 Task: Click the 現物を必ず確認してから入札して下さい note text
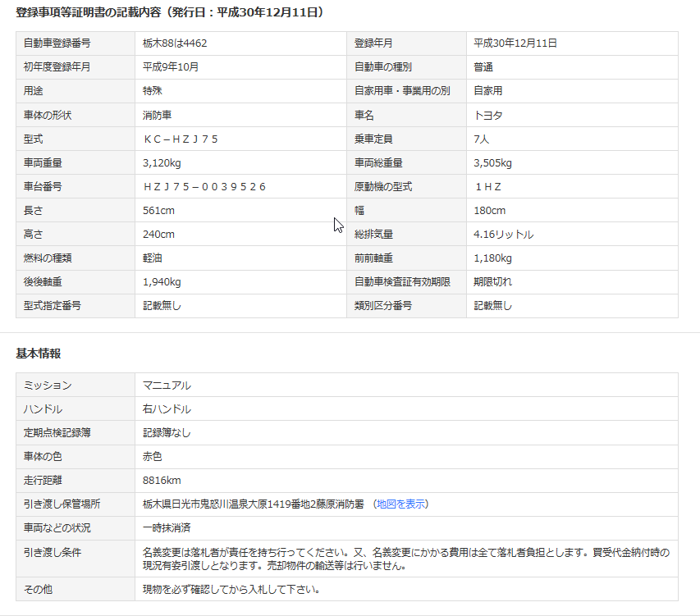coord(231,589)
